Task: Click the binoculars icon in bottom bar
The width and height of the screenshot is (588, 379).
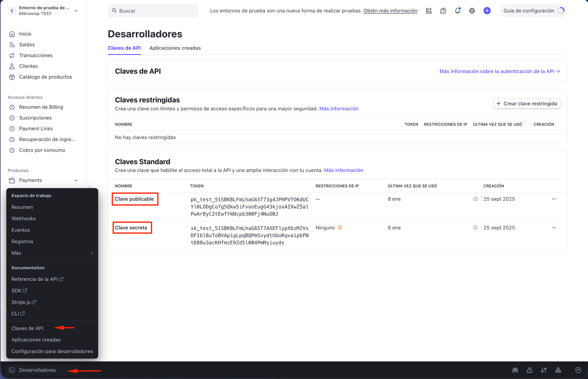Action: [x=515, y=370]
